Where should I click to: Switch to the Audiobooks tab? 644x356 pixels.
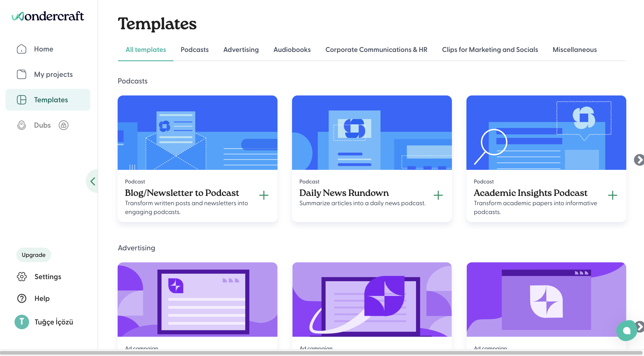[x=292, y=50]
